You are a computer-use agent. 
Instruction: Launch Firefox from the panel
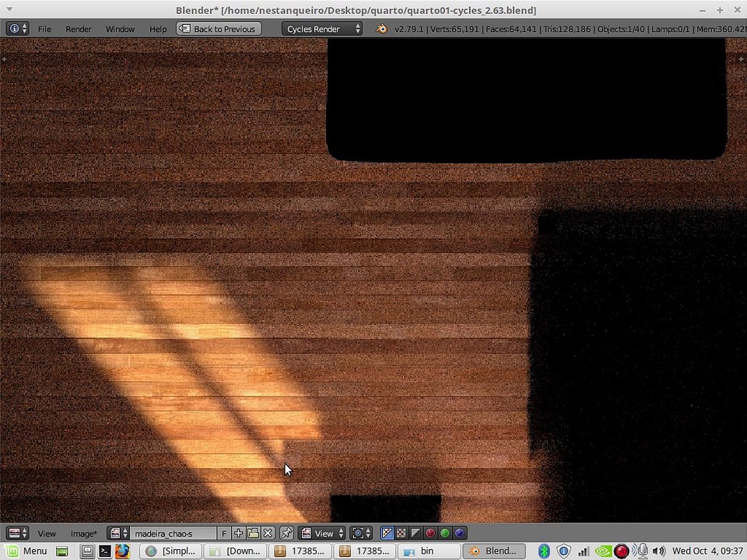[x=122, y=551]
